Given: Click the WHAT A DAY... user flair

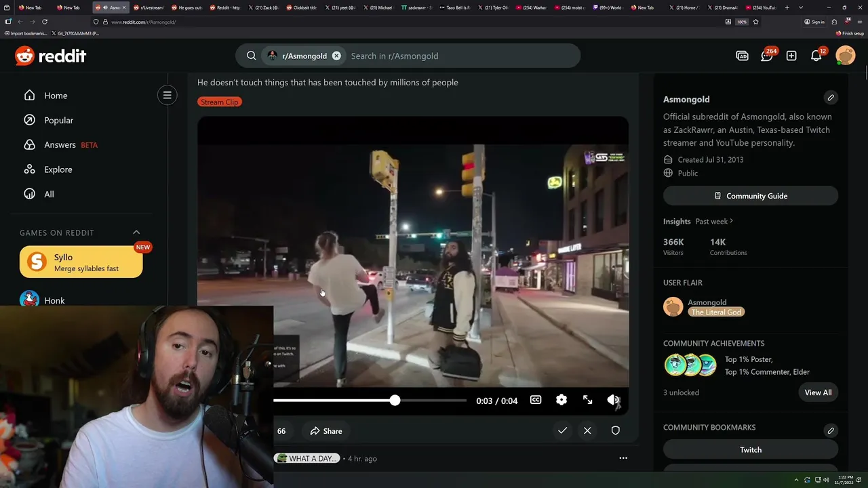Looking at the screenshot, I should 307,459.
